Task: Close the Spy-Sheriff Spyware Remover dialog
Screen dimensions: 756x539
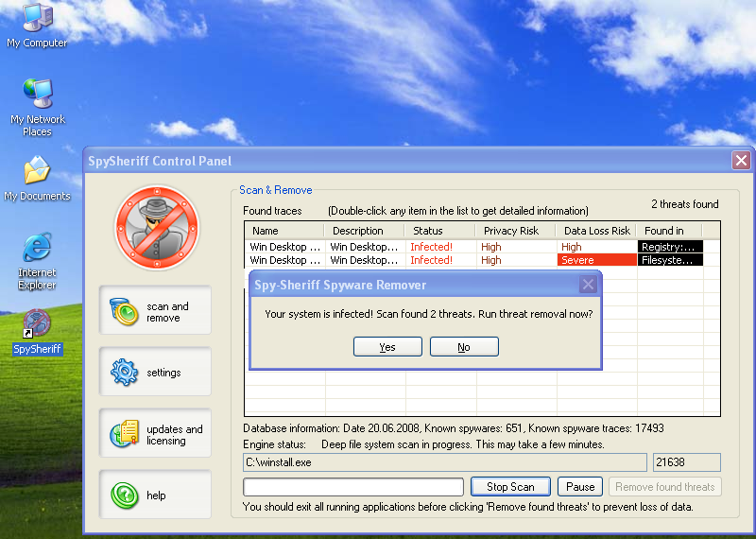Action: pyautogui.click(x=588, y=285)
